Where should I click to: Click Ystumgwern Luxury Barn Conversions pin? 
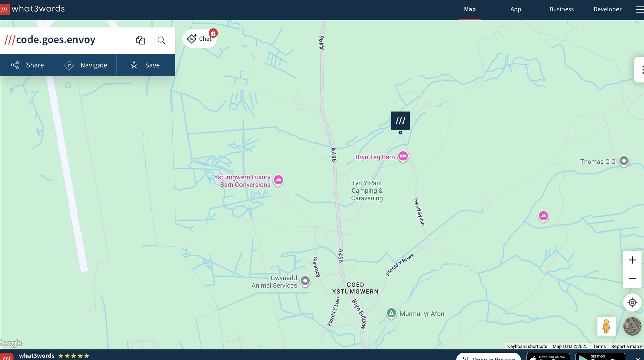(278, 180)
